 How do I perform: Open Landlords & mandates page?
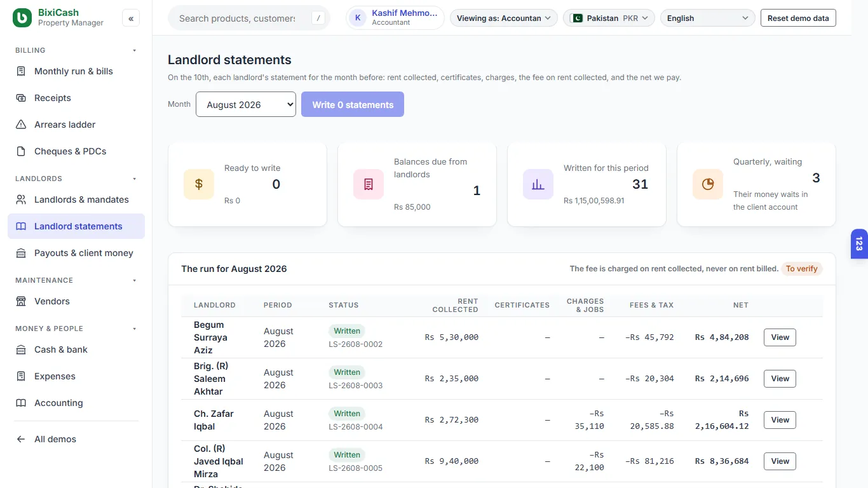[76, 200]
